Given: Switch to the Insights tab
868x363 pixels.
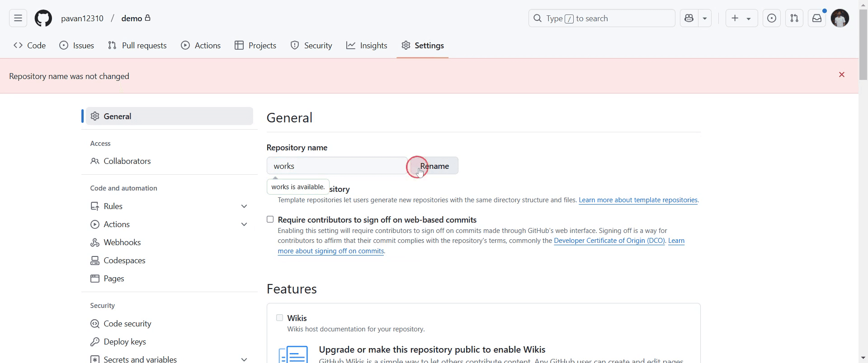Looking at the screenshot, I should pos(367,46).
